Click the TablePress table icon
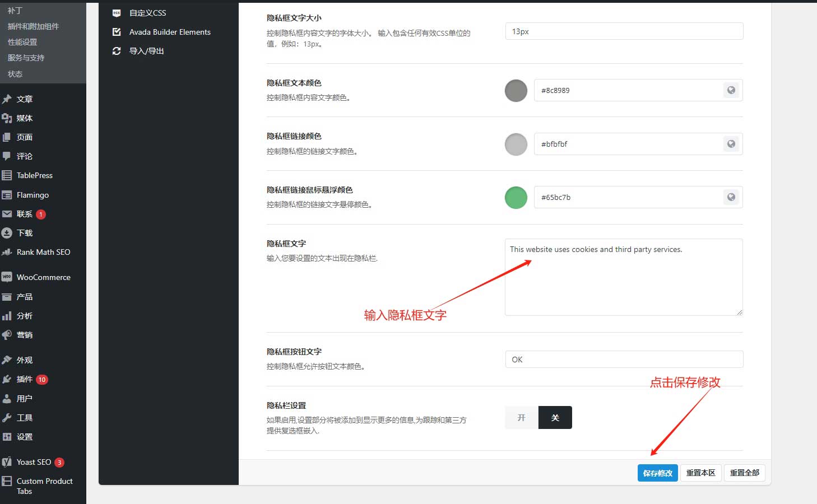 tap(7, 175)
